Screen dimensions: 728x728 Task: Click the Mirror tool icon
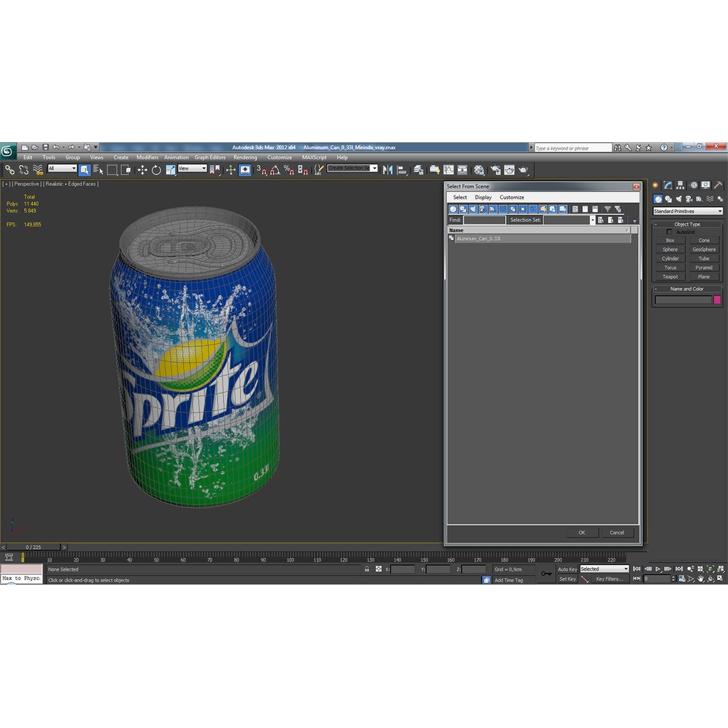(x=387, y=170)
